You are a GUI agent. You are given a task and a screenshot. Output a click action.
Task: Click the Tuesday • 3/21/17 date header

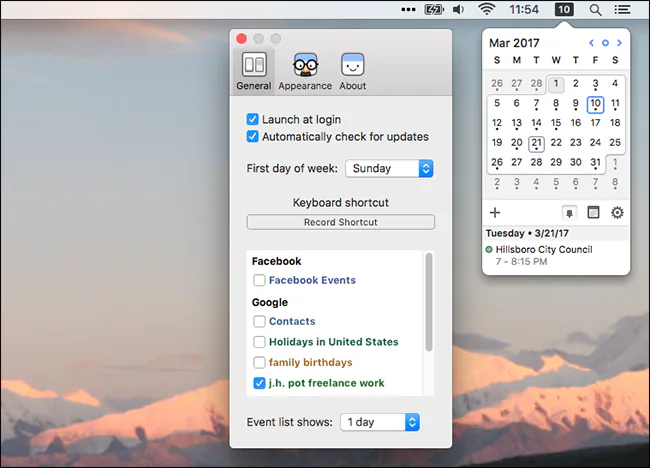click(x=527, y=233)
